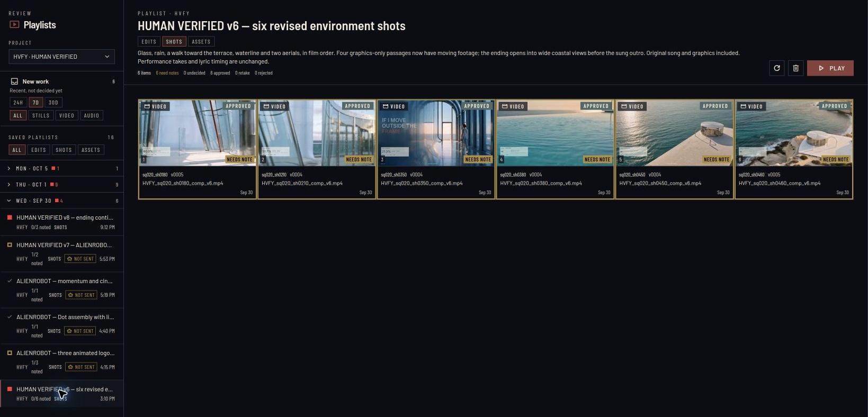868x417 pixels.
Task: Filter saved playlists by SHOTS
Action: tap(64, 150)
